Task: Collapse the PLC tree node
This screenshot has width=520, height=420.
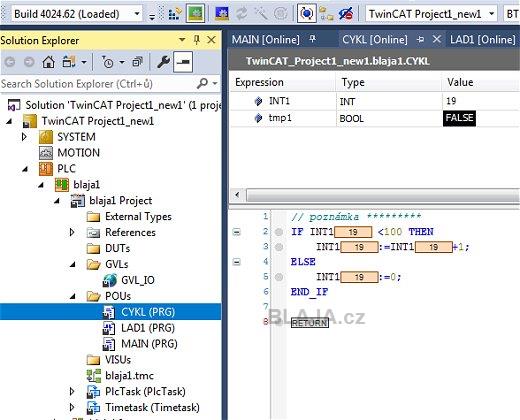Action: point(25,169)
